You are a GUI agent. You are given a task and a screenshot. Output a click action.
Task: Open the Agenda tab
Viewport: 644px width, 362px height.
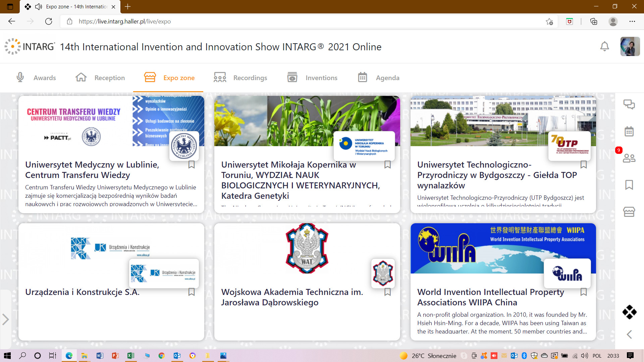click(x=378, y=78)
